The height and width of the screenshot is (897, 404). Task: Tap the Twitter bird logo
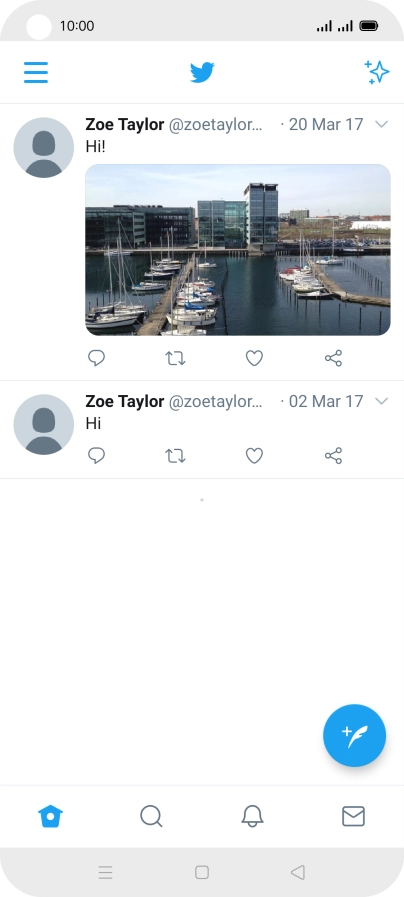(x=202, y=73)
